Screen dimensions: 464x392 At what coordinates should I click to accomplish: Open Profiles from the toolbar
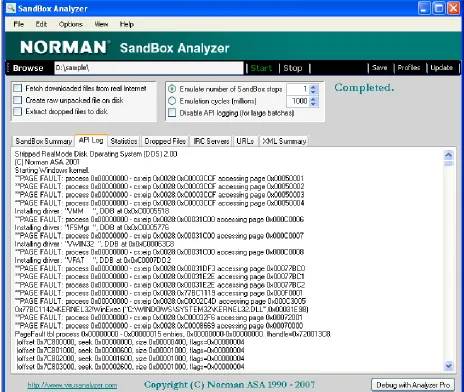(409, 68)
